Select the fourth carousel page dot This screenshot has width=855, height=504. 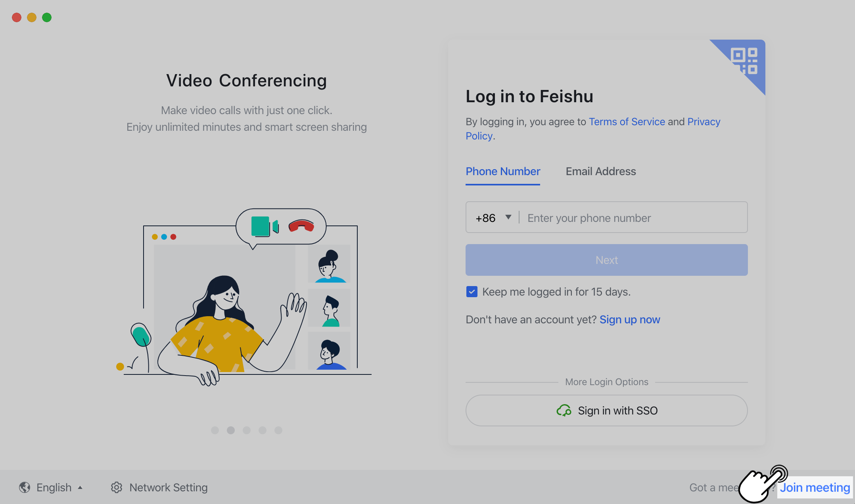coord(263,430)
